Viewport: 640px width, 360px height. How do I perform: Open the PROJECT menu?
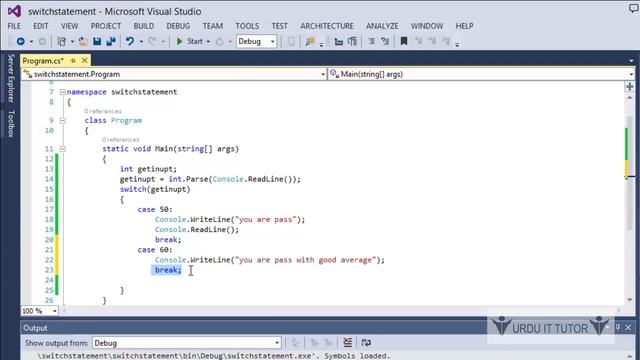click(106, 26)
